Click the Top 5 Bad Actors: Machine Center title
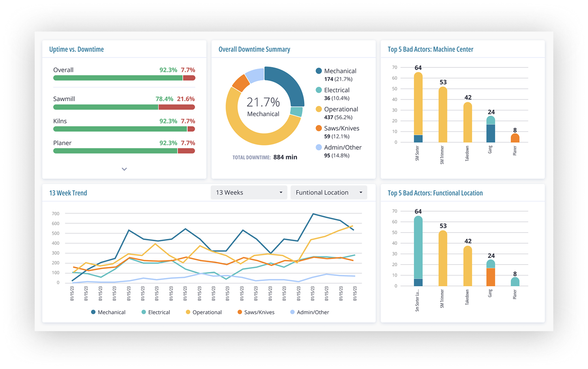588x369 pixels. 430,49
